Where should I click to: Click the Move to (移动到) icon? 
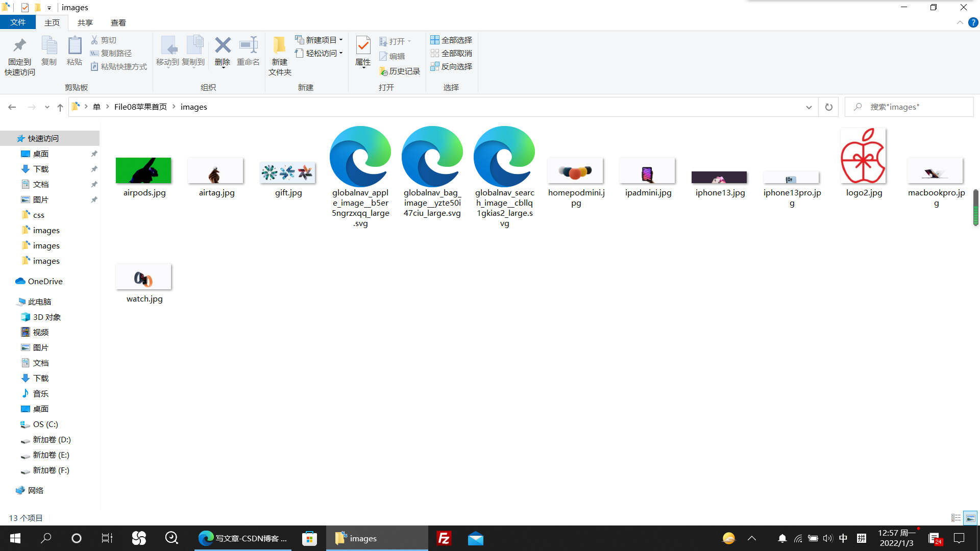click(x=168, y=46)
